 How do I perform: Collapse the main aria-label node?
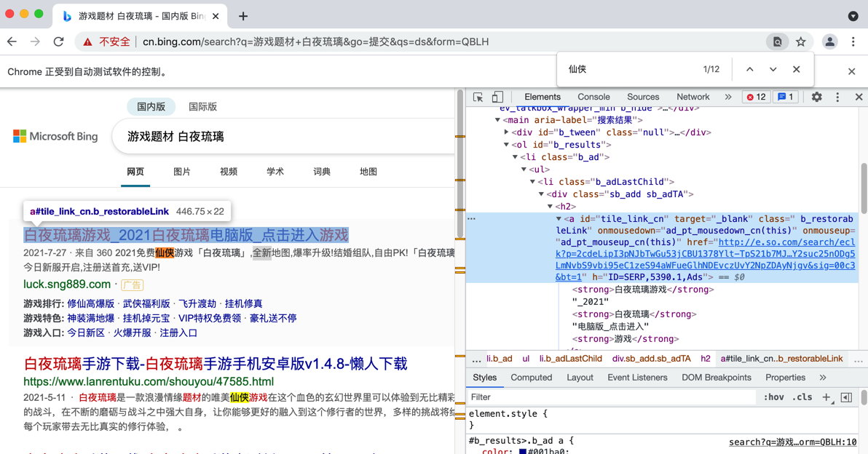(x=497, y=120)
